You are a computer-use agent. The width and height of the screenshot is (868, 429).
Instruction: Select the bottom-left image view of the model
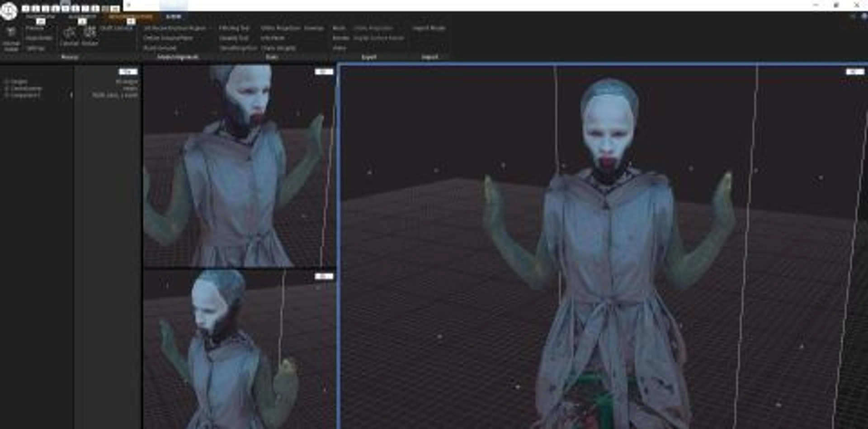(x=239, y=349)
